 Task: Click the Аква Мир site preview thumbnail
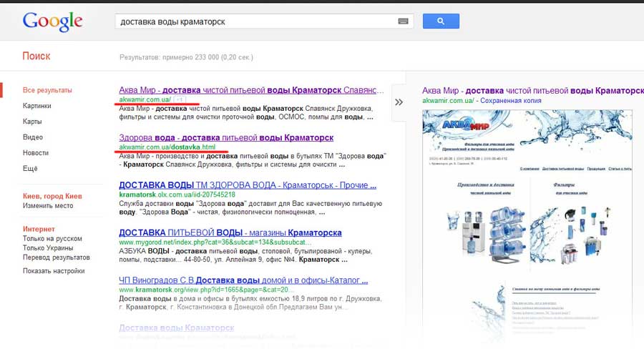click(x=527, y=224)
